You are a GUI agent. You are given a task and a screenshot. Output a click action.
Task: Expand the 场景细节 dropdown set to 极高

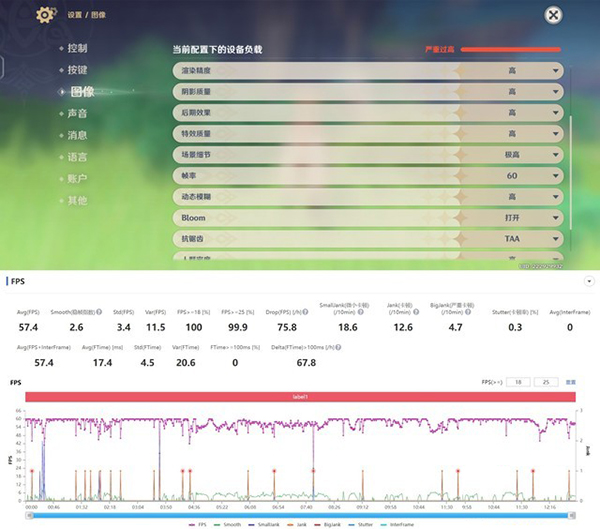click(x=511, y=155)
